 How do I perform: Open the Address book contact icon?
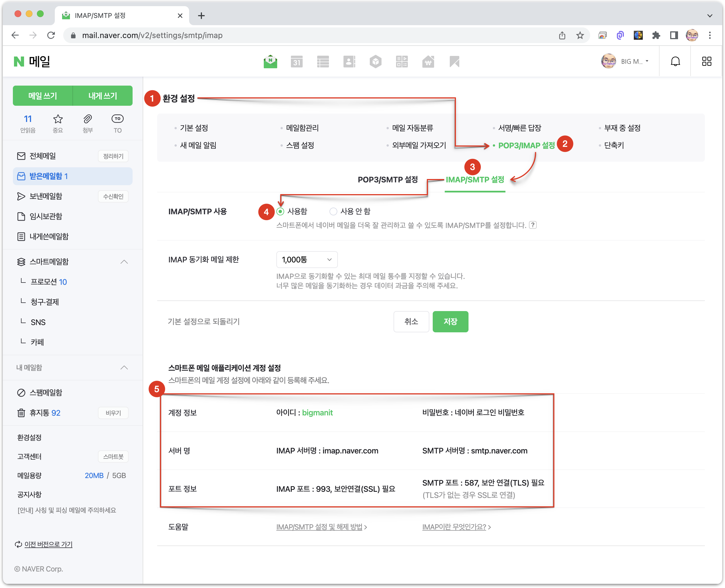click(349, 62)
